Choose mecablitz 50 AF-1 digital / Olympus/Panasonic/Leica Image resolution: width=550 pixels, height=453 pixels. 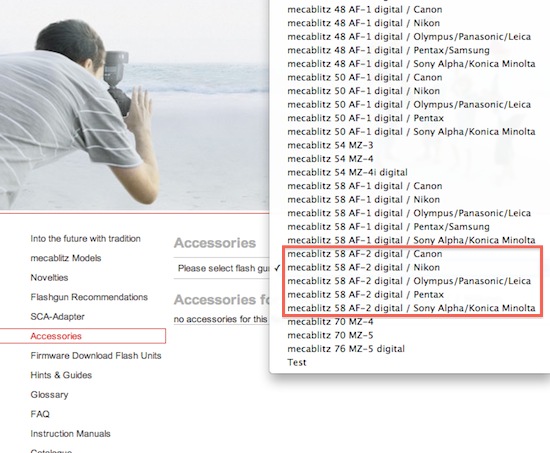[409, 105]
